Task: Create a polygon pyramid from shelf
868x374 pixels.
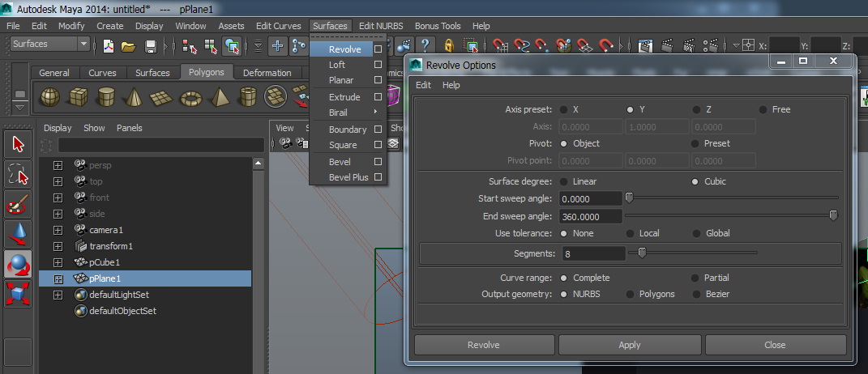Action: click(x=219, y=97)
